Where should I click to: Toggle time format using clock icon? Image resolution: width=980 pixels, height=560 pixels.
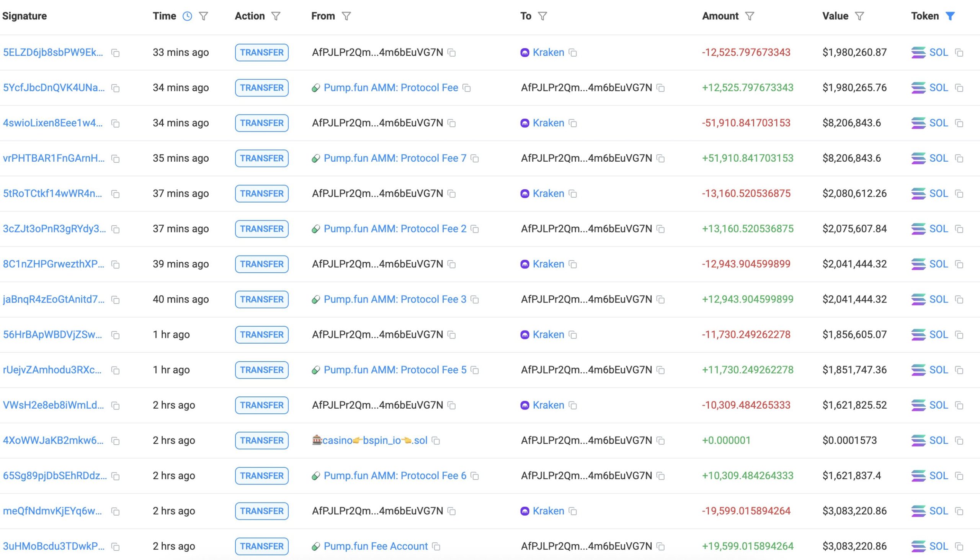coord(187,16)
